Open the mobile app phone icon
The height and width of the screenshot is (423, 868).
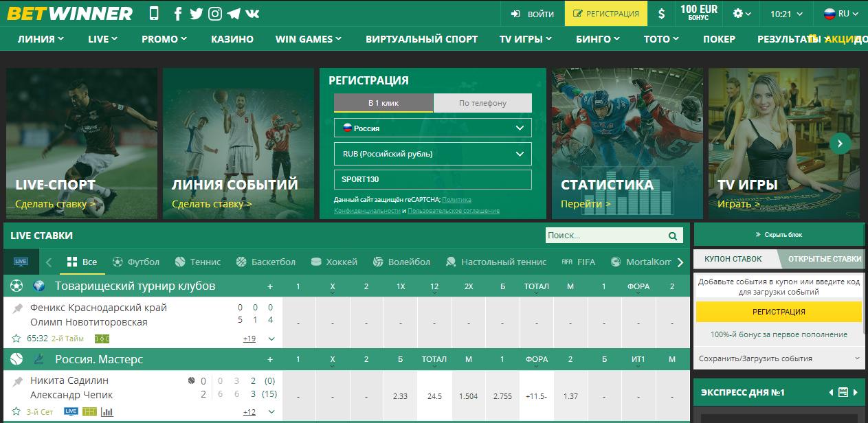[x=153, y=13]
